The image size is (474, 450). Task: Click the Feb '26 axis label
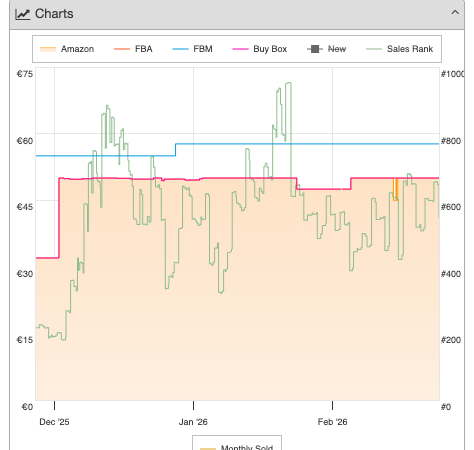332,422
